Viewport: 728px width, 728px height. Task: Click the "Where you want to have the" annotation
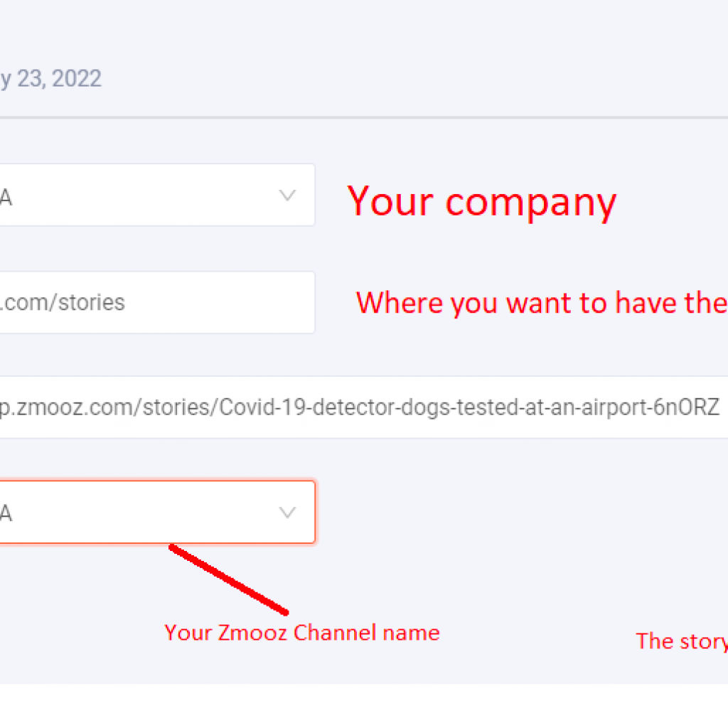[542, 303]
